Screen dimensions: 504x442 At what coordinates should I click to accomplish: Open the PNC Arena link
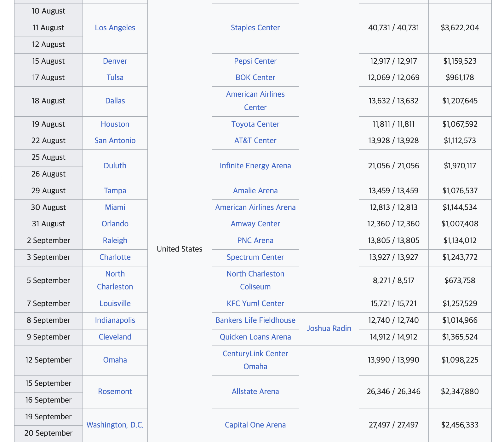point(255,241)
